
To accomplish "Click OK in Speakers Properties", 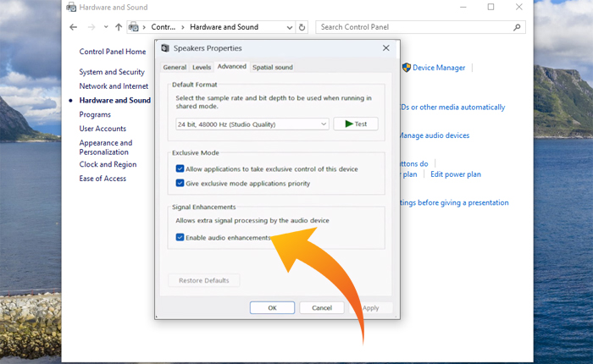I will 272,308.
